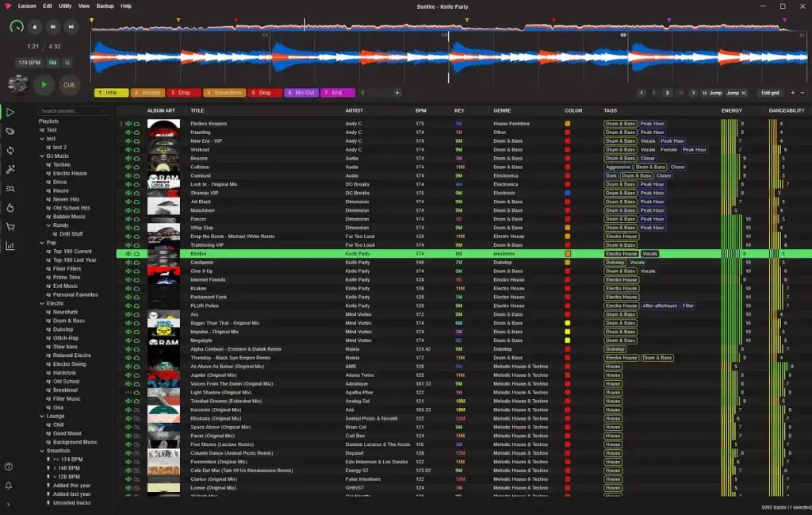Open the statistics chart in the sidebar
Viewport: 812px width, 515px height.
(x=10, y=246)
